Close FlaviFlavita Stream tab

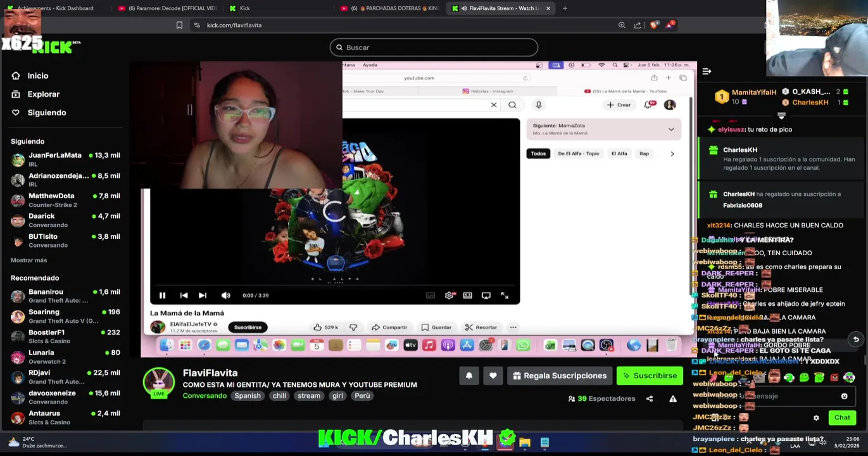[x=548, y=8]
